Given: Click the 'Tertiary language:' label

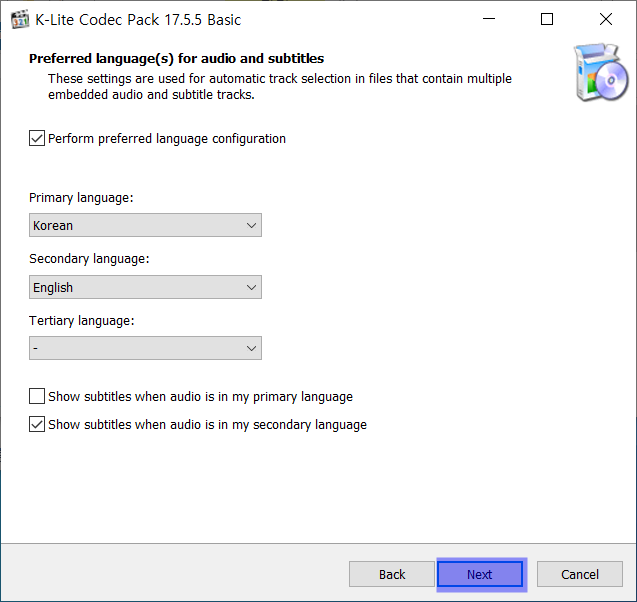Looking at the screenshot, I should point(82,321).
